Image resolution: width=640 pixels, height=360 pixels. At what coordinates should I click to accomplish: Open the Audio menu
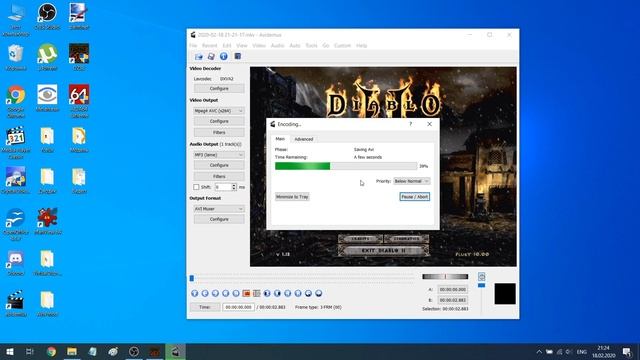[277, 46]
